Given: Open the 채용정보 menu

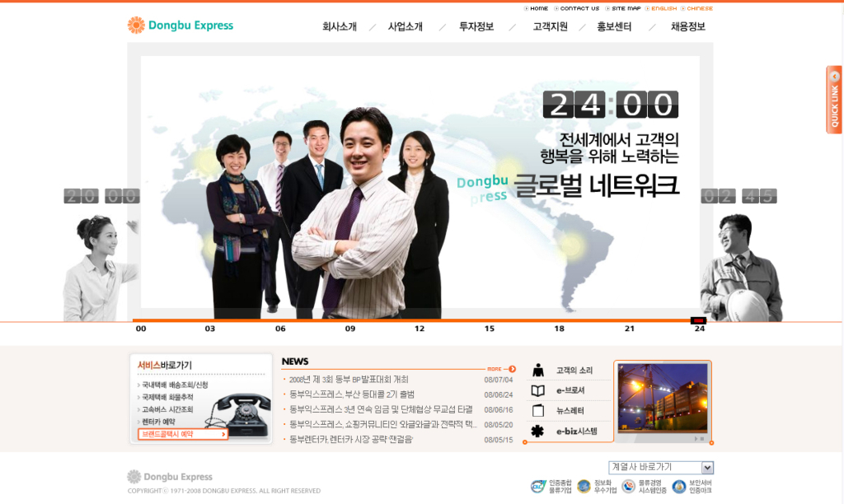Looking at the screenshot, I should [688, 26].
